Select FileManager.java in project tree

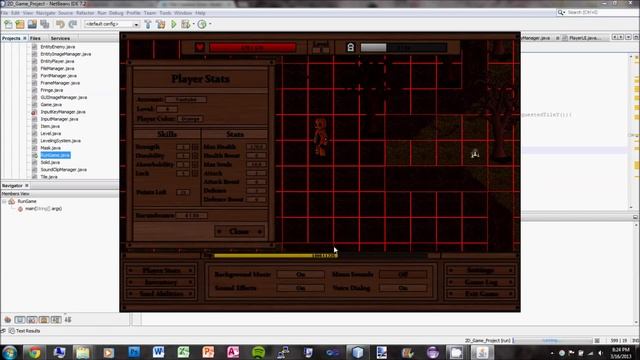[57, 68]
